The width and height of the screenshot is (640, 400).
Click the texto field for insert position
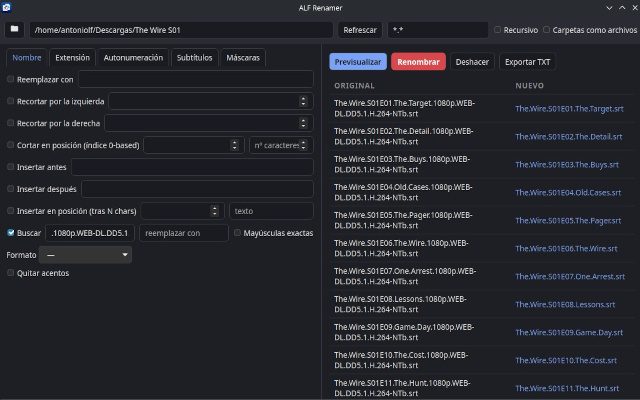coord(271,211)
